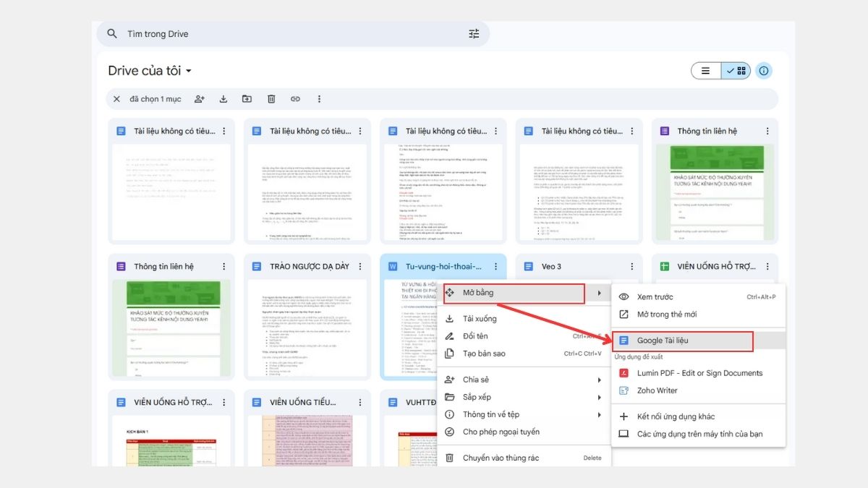
Task: Select 'Chuyển vào thùng rác' option
Action: pos(524,458)
